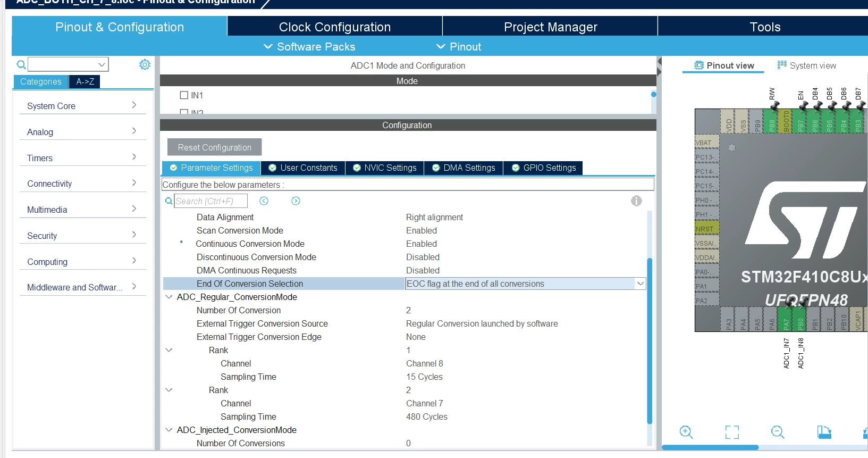Go to previous search result arrow
Image resolution: width=868 pixels, height=458 pixels.
click(x=264, y=201)
